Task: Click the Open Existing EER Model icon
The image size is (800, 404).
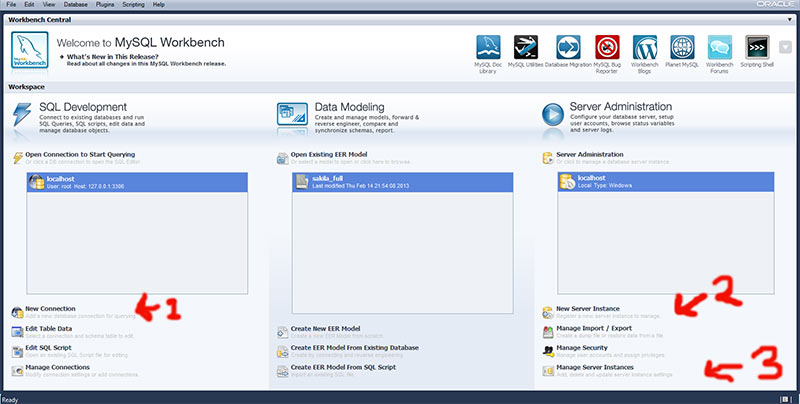Action: pyautogui.click(x=283, y=158)
